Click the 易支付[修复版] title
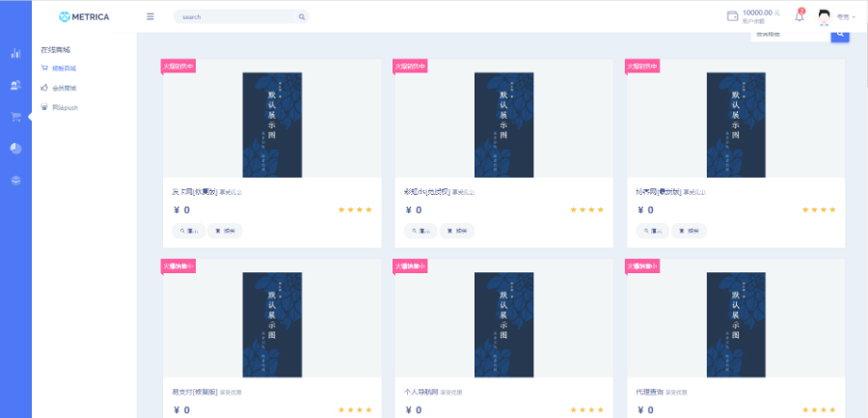 click(x=194, y=392)
